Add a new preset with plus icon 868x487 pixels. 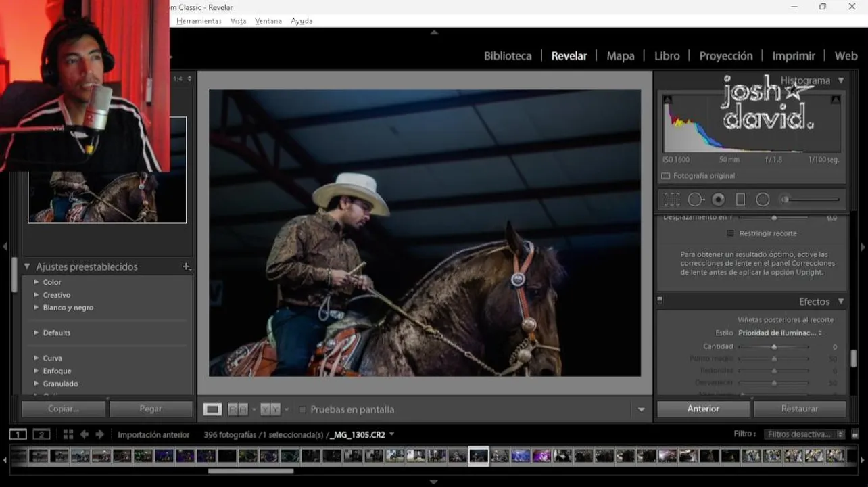(187, 266)
